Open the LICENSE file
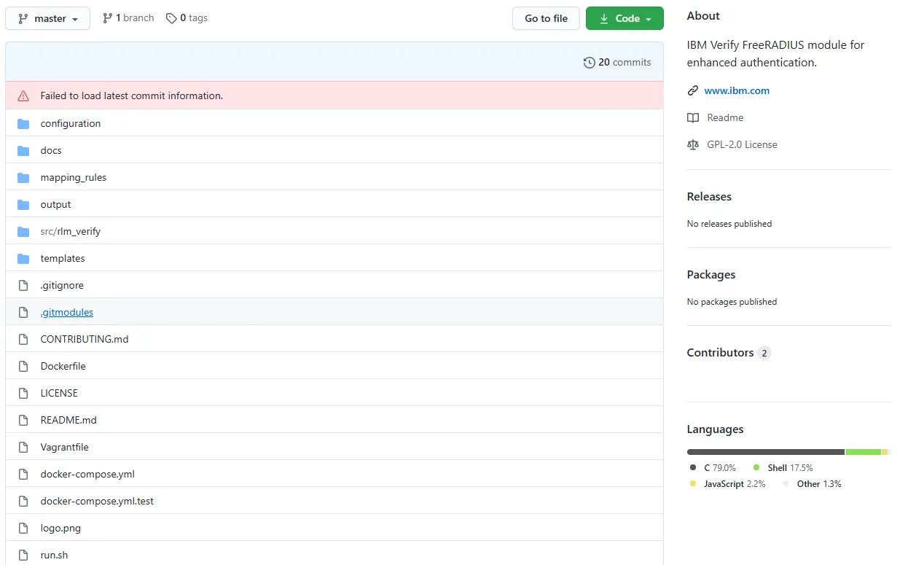This screenshot has width=924, height=565. click(x=59, y=393)
